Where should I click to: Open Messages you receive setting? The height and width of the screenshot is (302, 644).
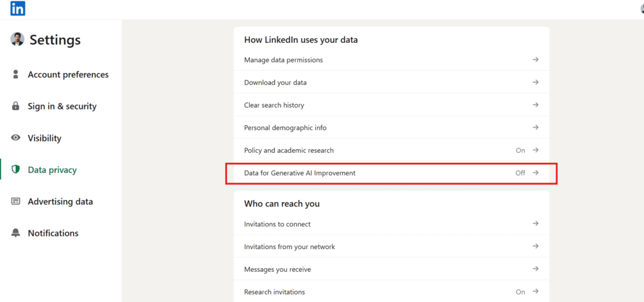391,269
